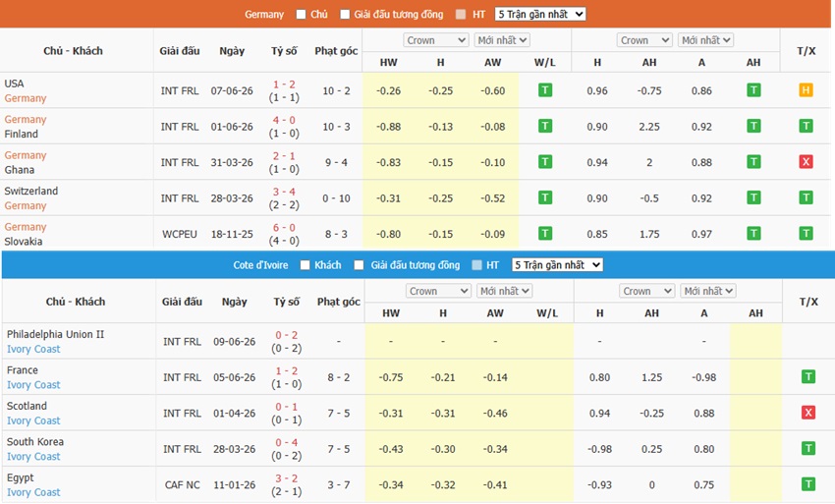This screenshot has height=504, width=835.
Task: Click W/L green T badge in Germany-Ghana row
Action: 545,162
